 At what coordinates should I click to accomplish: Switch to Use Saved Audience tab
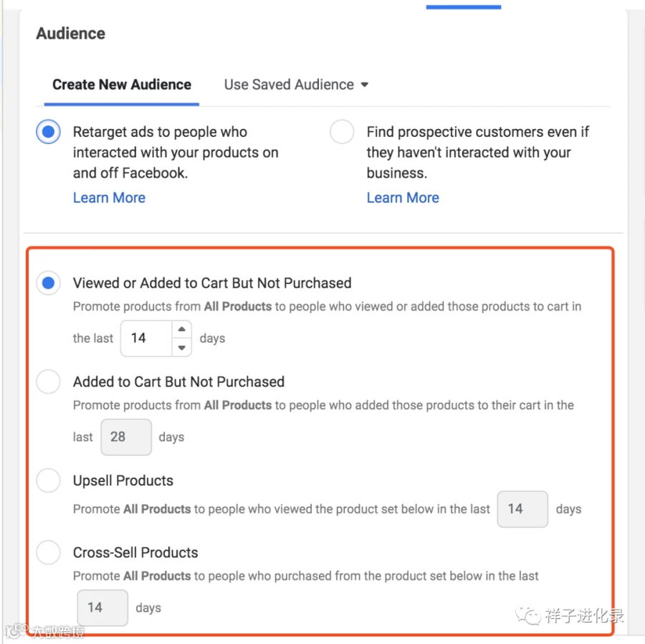(296, 85)
